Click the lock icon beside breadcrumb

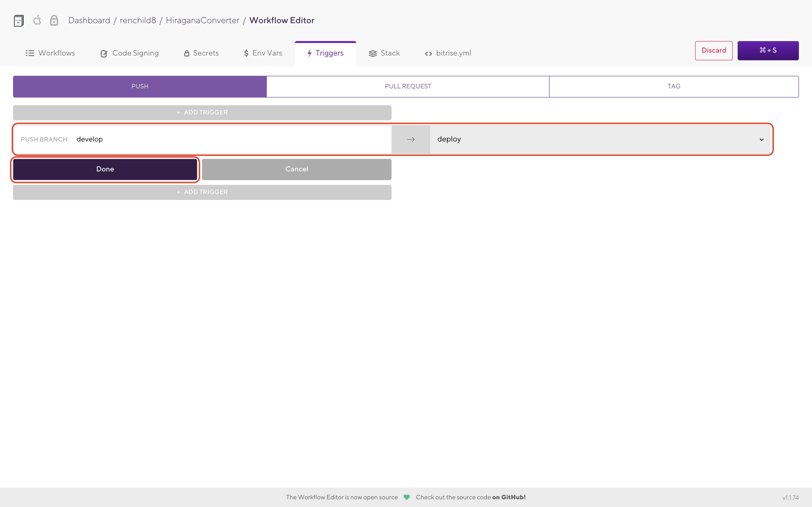[54, 21]
